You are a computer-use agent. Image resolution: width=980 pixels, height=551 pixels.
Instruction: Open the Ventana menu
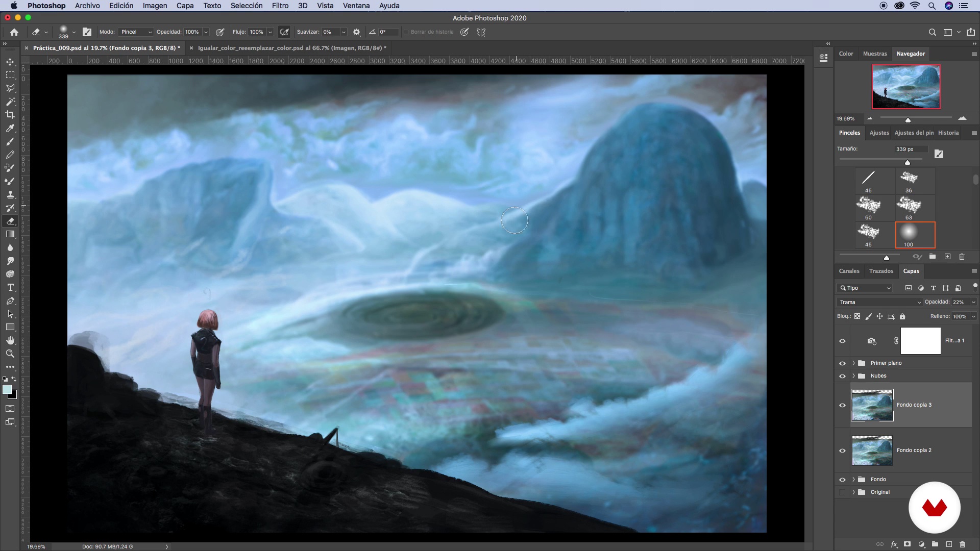pos(356,6)
